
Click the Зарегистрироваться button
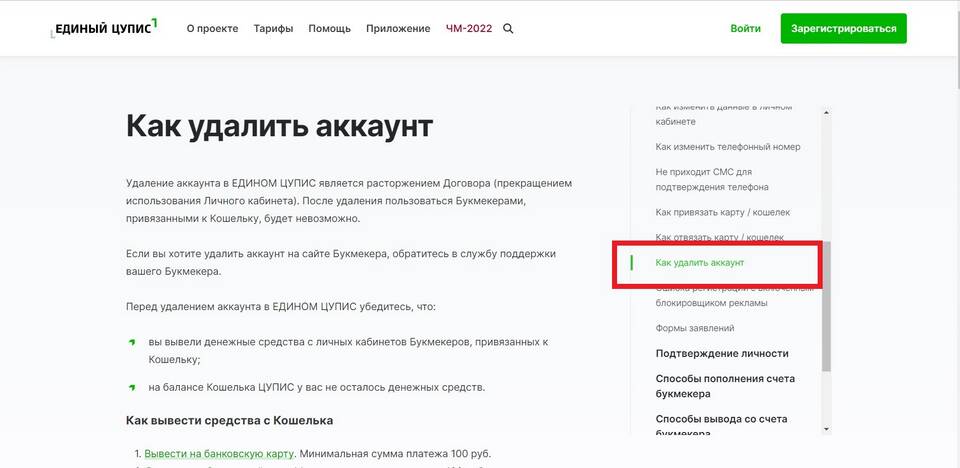[843, 29]
